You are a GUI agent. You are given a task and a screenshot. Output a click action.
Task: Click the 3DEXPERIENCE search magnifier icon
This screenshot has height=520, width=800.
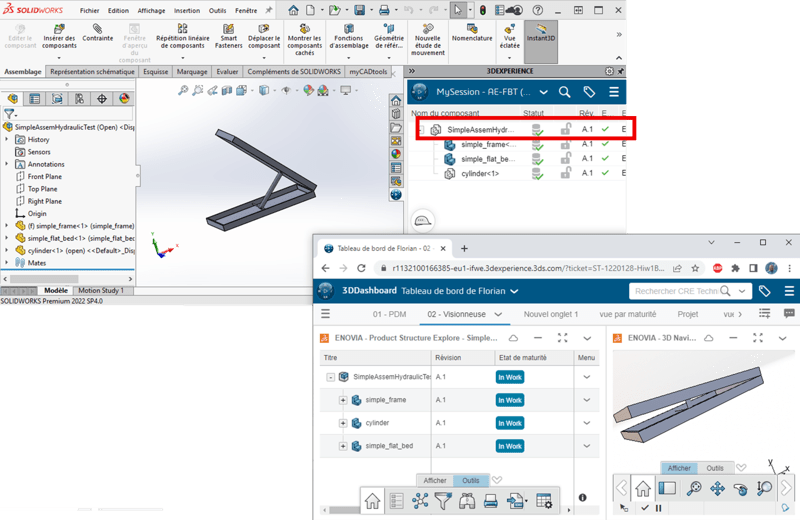coord(564,92)
